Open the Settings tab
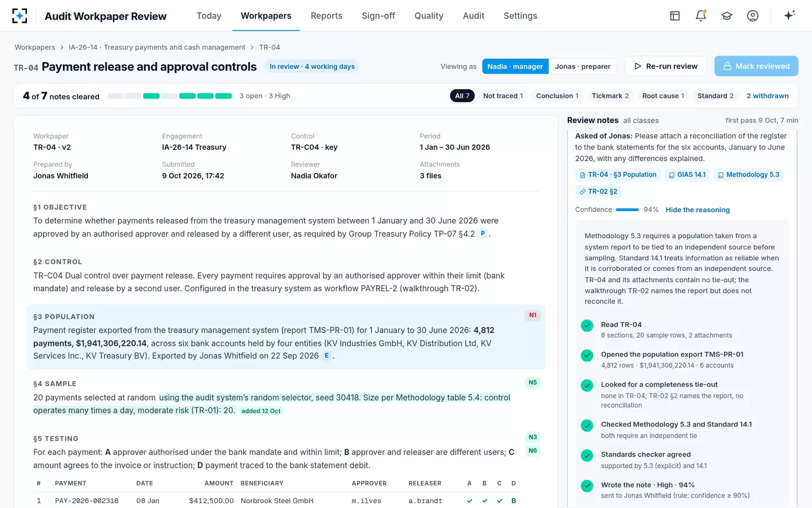 pyautogui.click(x=520, y=16)
